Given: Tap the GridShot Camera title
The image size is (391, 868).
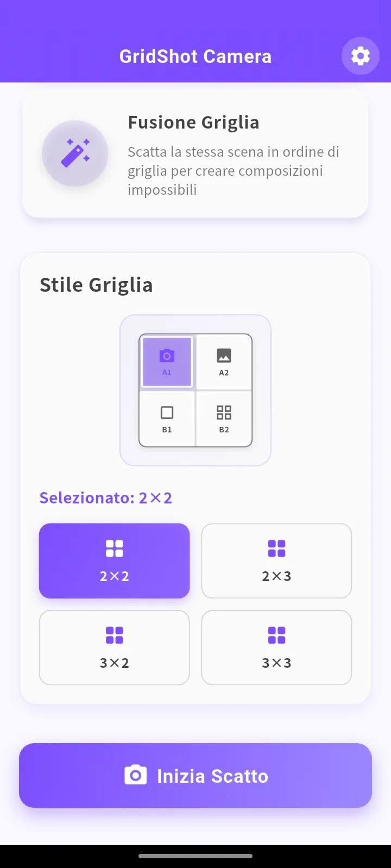Looking at the screenshot, I should point(195,56).
